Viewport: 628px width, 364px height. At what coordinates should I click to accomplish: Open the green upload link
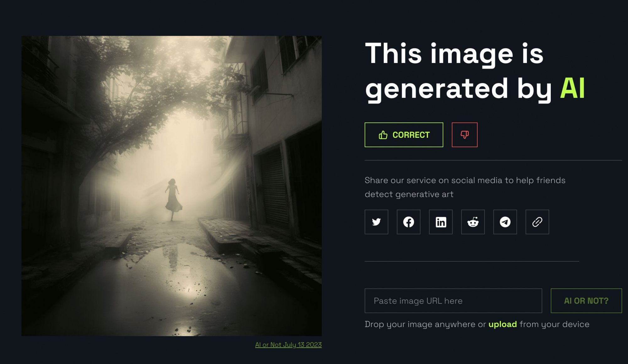502,324
